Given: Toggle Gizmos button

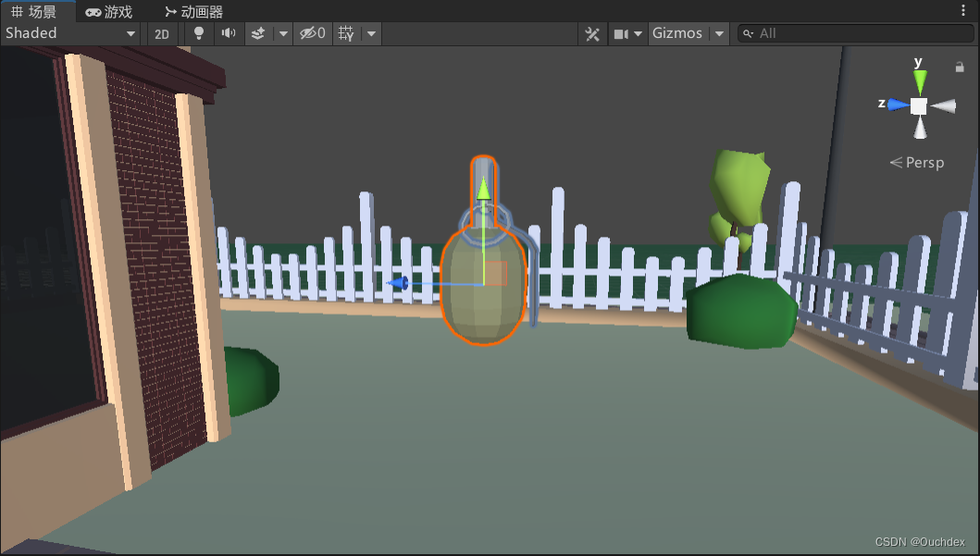Looking at the screenshot, I should (677, 33).
